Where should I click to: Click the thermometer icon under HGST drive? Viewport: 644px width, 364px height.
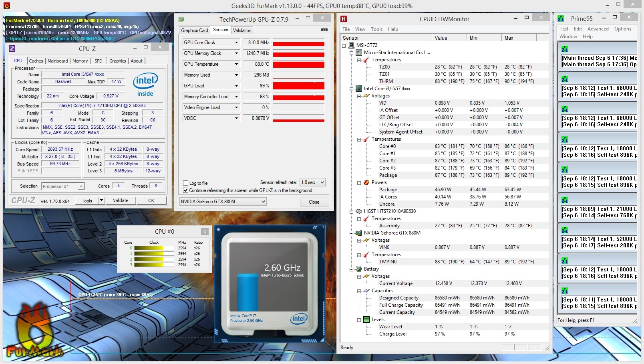coord(366,218)
